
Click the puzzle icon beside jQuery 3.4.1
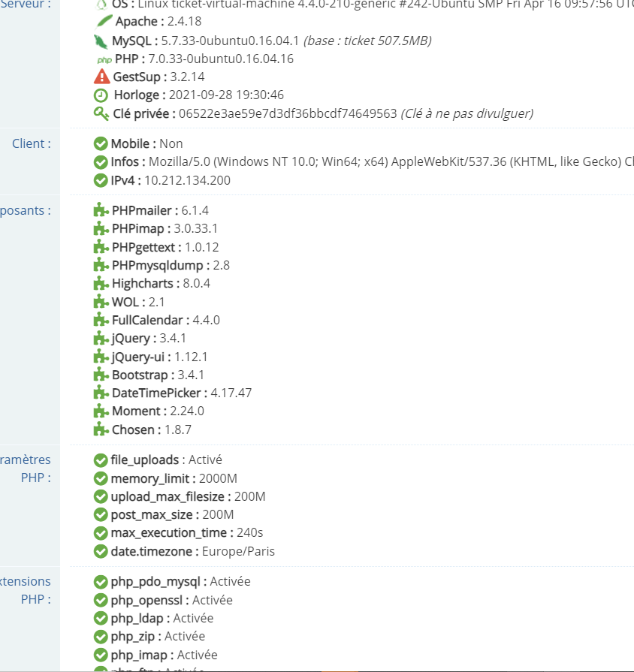tap(101, 338)
